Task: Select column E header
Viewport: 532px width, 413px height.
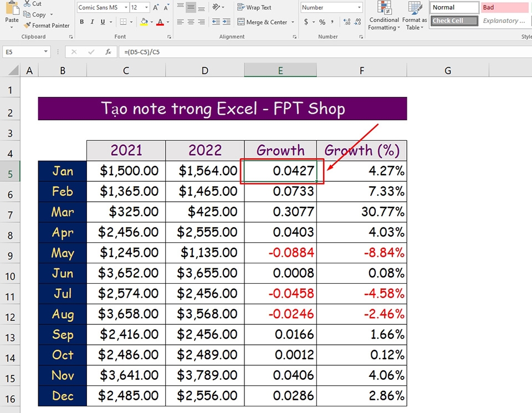Action: tap(280, 70)
